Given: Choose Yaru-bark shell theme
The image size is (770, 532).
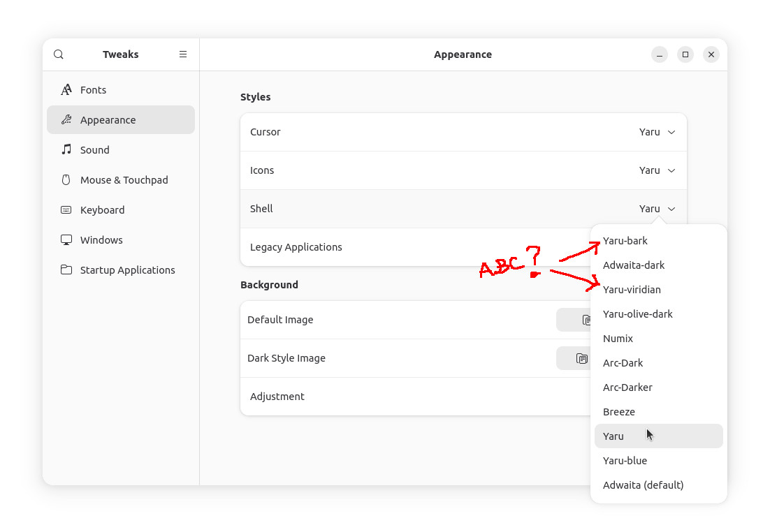Looking at the screenshot, I should coord(625,241).
